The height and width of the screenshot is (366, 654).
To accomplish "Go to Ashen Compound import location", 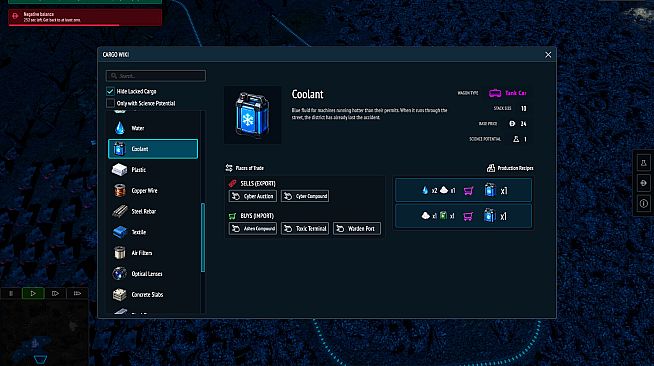I will (x=253, y=228).
